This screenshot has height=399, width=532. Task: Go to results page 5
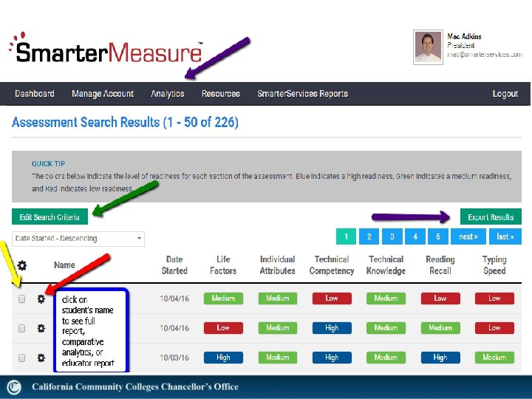[x=438, y=236]
